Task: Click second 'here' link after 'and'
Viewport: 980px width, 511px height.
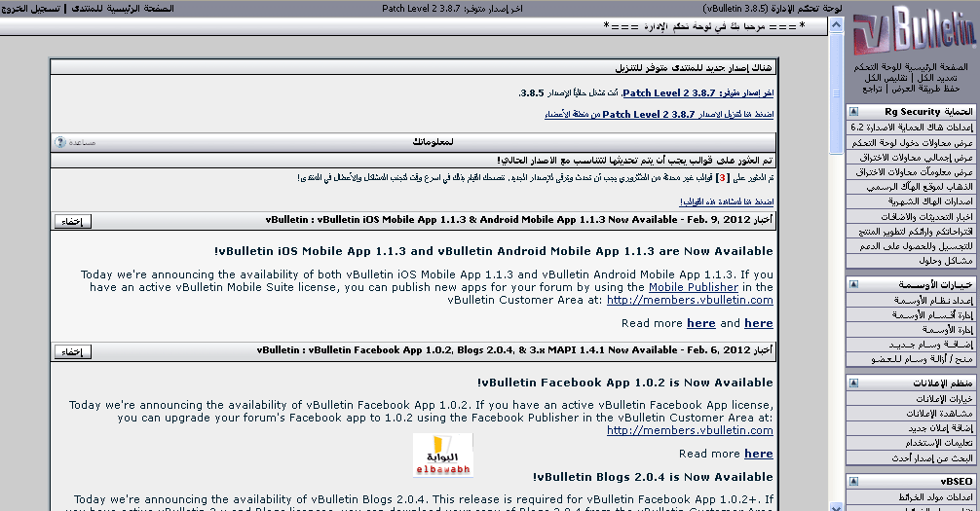Action: 759,323
